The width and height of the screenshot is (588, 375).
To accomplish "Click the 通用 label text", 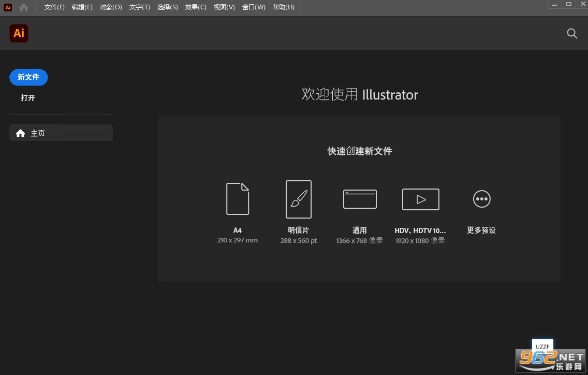I will (x=360, y=230).
